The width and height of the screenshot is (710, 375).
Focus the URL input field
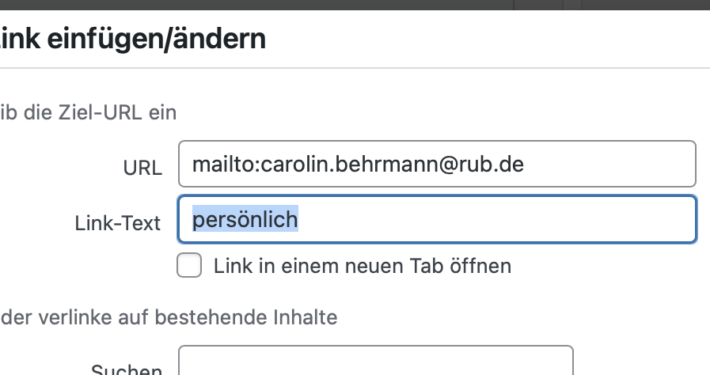pos(437,164)
